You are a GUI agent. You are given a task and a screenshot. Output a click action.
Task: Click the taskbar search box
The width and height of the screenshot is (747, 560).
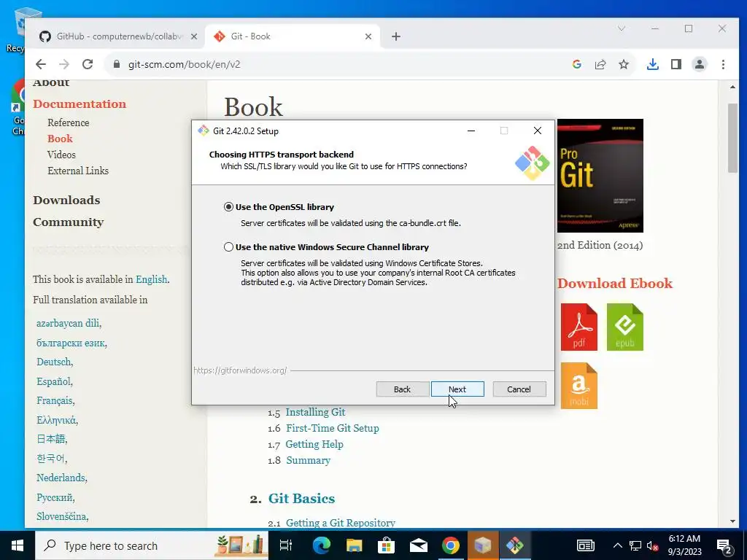point(152,545)
